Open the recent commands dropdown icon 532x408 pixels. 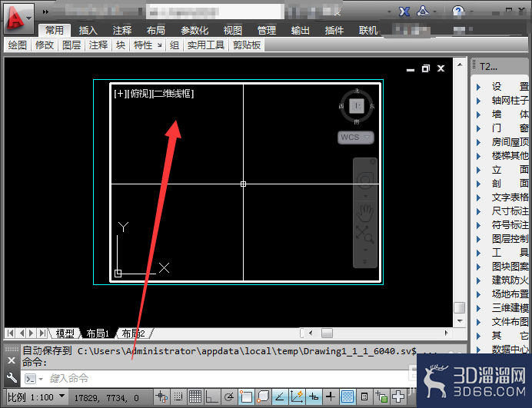tap(34, 379)
